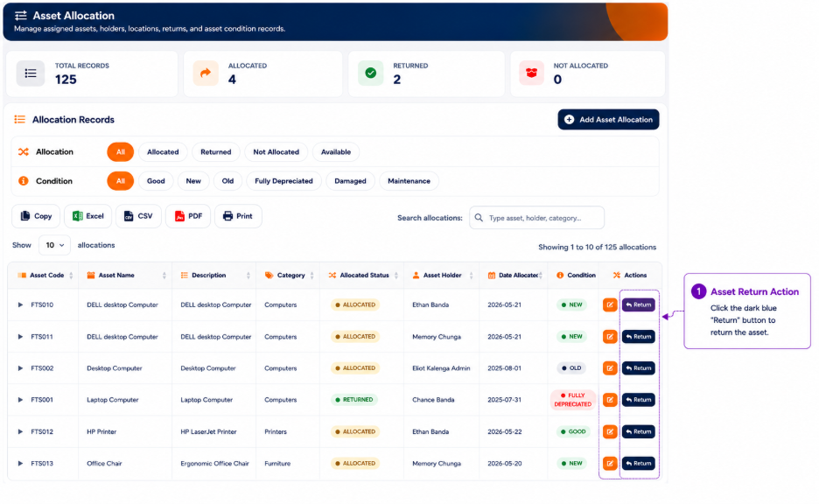Select the Returned allocation filter

click(x=216, y=152)
